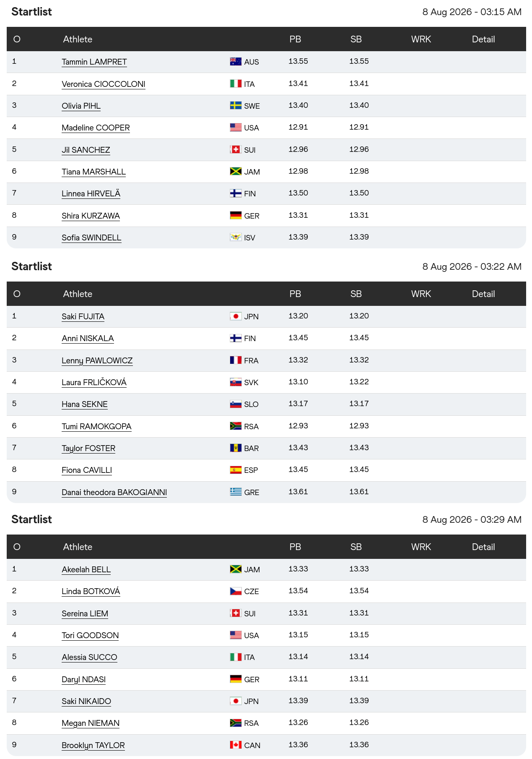Open Madeline COOPER athlete profile

coord(96,128)
